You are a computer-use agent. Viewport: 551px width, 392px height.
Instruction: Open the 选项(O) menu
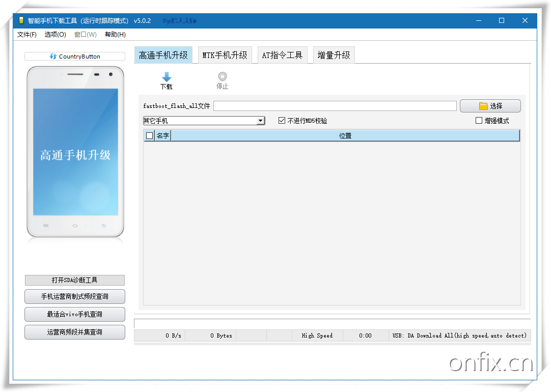click(x=55, y=35)
